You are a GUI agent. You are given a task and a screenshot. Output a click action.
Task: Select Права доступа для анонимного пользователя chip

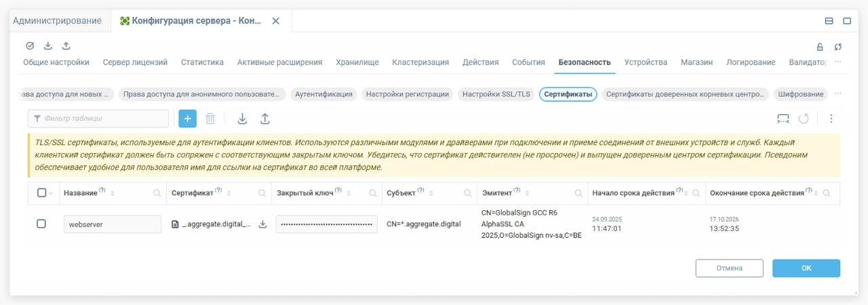202,94
